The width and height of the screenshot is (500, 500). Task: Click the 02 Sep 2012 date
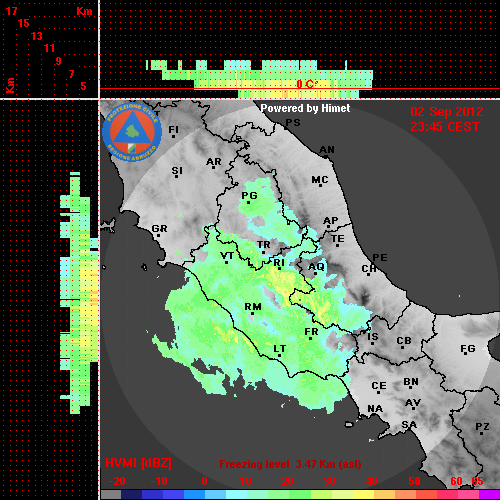click(x=447, y=112)
